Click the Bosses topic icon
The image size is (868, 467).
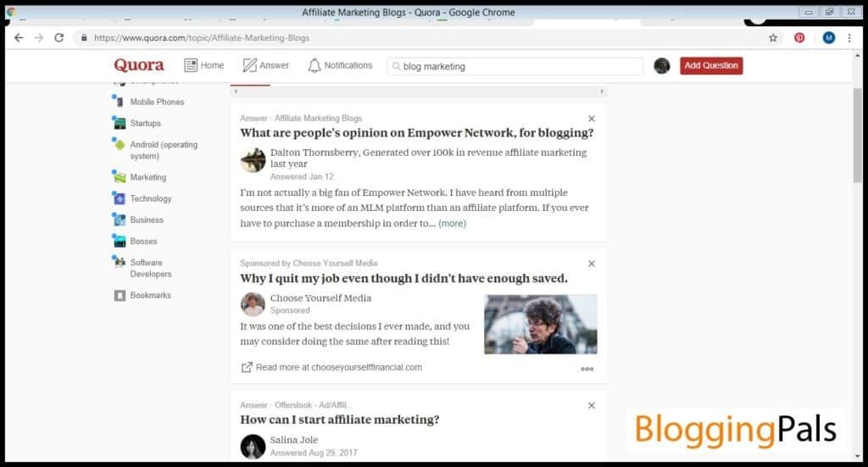(119, 242)
